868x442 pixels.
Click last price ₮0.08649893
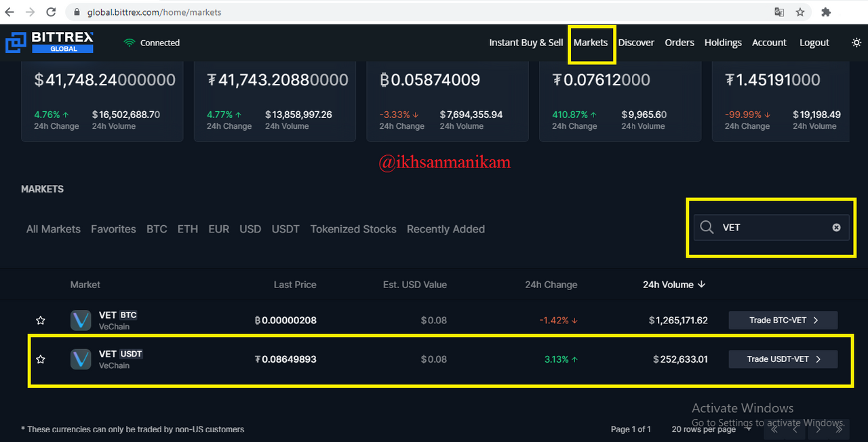point(285,359)
